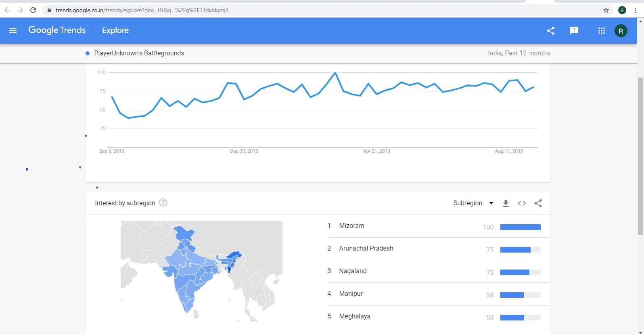
Task: Expand the Subregion dropdown
Action: 473,203
